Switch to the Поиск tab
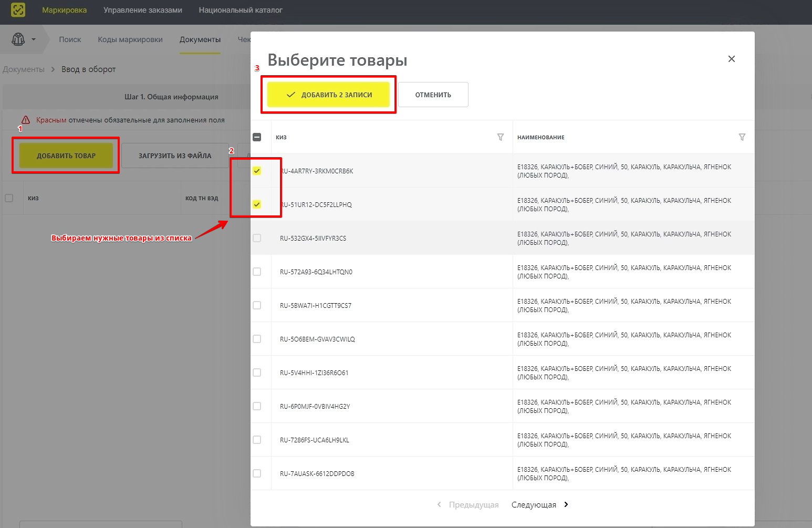812x528 pixels. point(70,39)
